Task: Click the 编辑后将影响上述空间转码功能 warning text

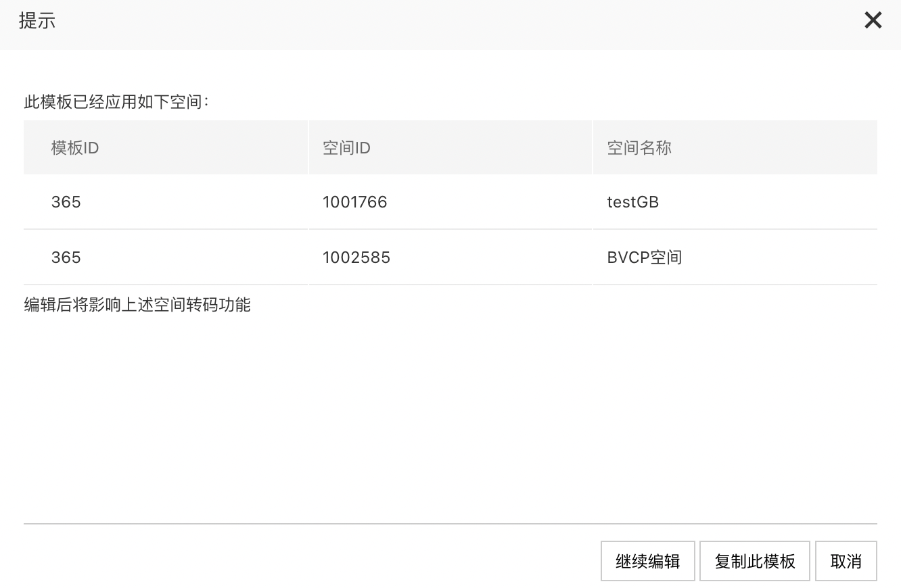Action: pyautogui.click(x=137, y=305)
